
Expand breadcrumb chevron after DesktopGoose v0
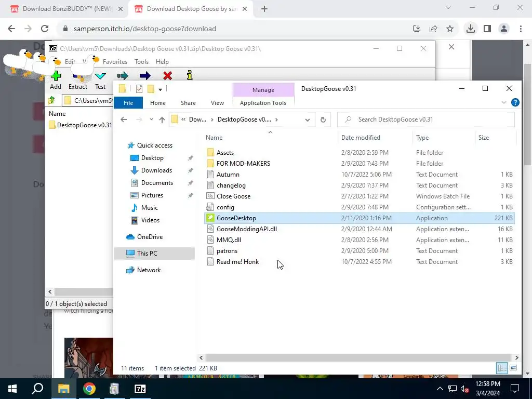click(x=277, y=119)
